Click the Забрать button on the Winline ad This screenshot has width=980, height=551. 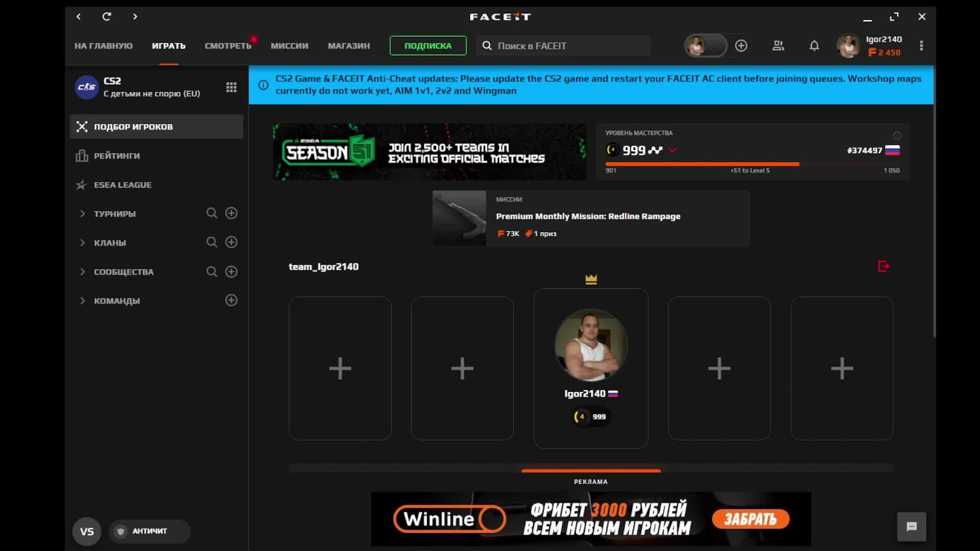click(750, 519)
